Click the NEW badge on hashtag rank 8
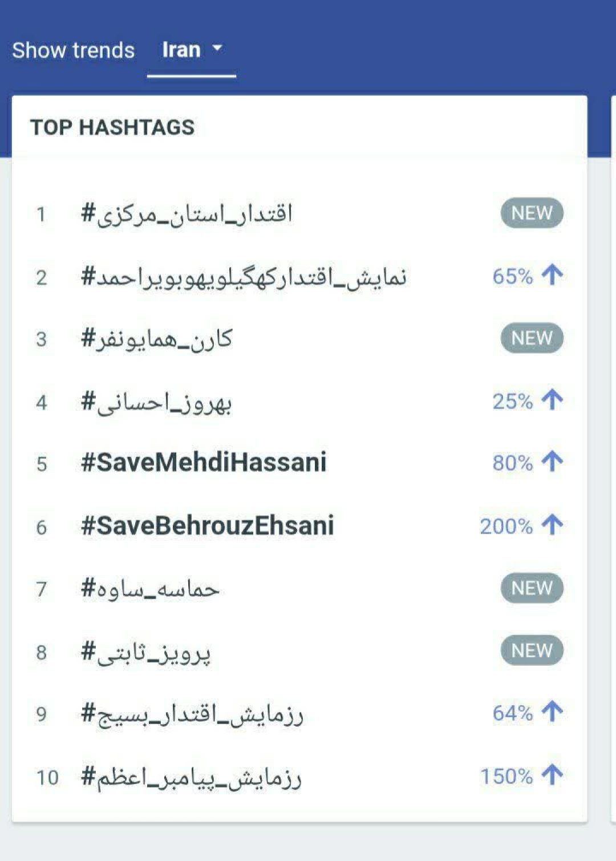The image size is (616, 861). pos(532,650)
